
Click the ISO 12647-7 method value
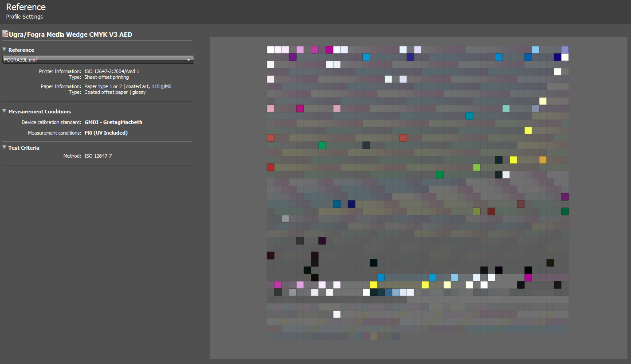(98, 156)
